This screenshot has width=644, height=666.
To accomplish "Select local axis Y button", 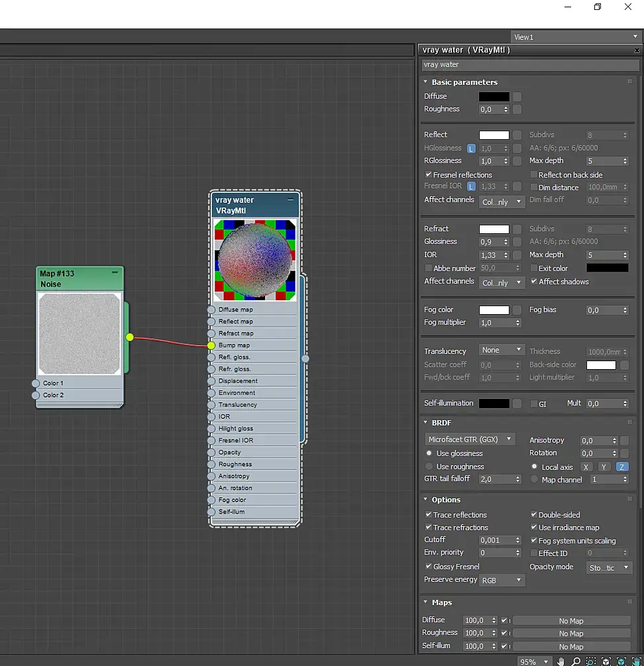I will pos(604,467).
